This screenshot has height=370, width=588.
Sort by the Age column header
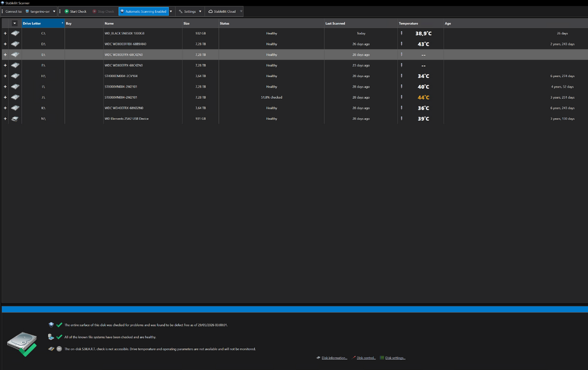516,24
